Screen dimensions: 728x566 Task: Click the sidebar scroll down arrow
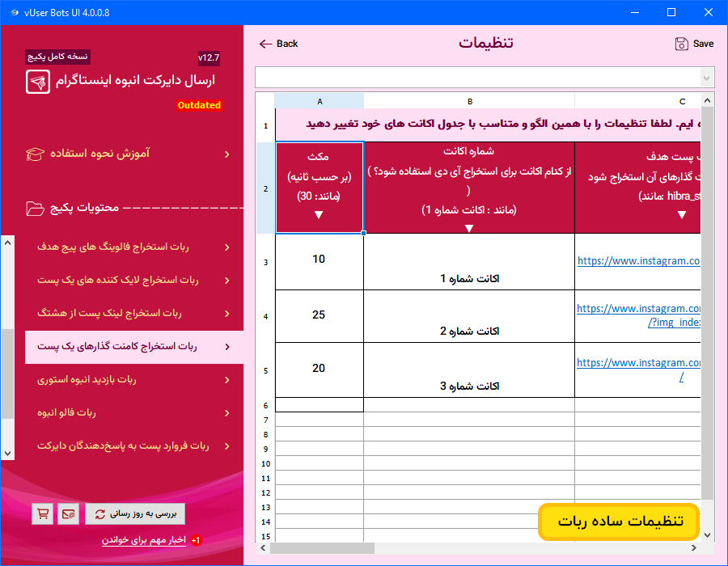click(x=7, y=454)
